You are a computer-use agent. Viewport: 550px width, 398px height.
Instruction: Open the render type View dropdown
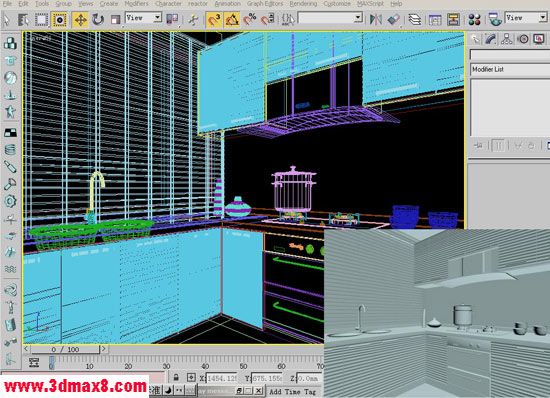coord(526,18)
